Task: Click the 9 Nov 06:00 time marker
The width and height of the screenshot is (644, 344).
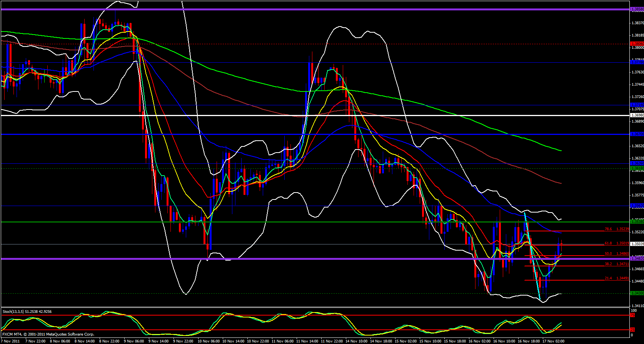Action: pos(134,341)
